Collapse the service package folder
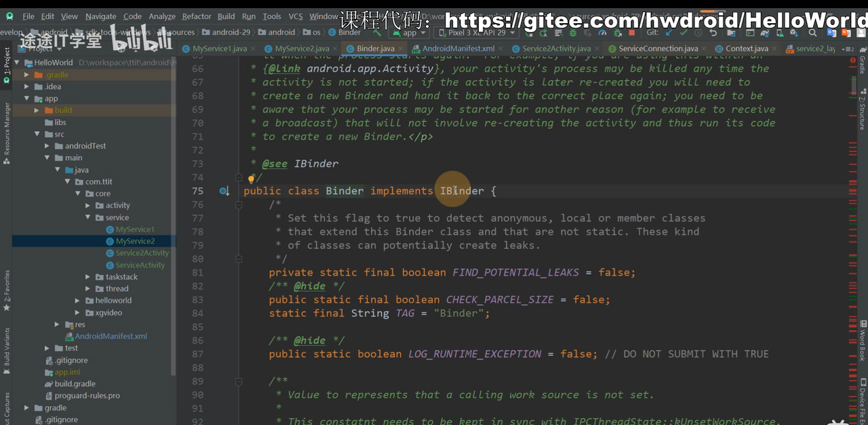Screen dimensions: 868x425 coord(89,217)
